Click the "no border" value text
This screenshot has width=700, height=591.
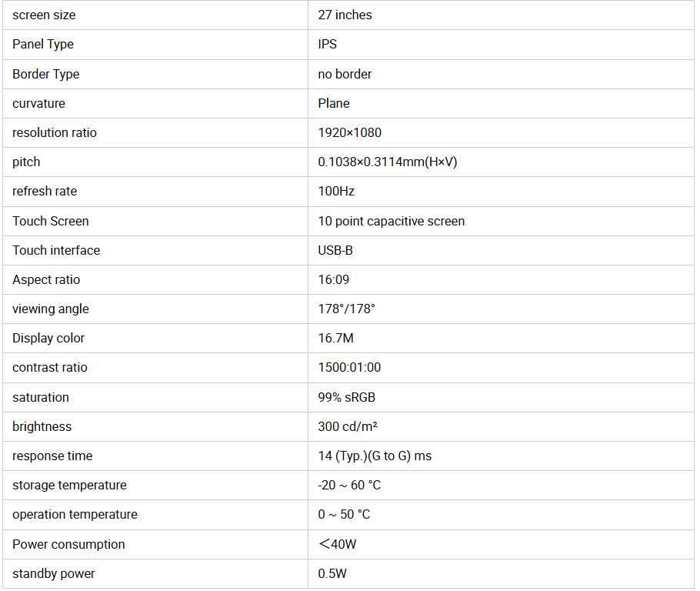345,74
